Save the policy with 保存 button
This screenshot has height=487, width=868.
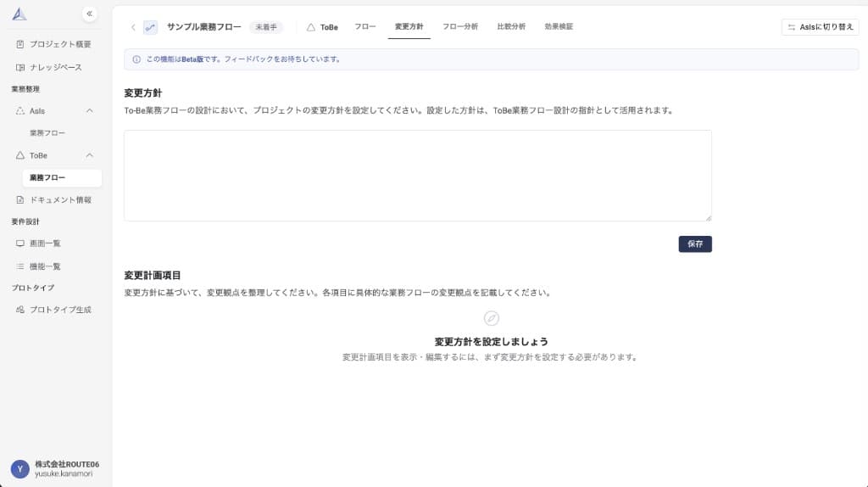pos(695,243)
